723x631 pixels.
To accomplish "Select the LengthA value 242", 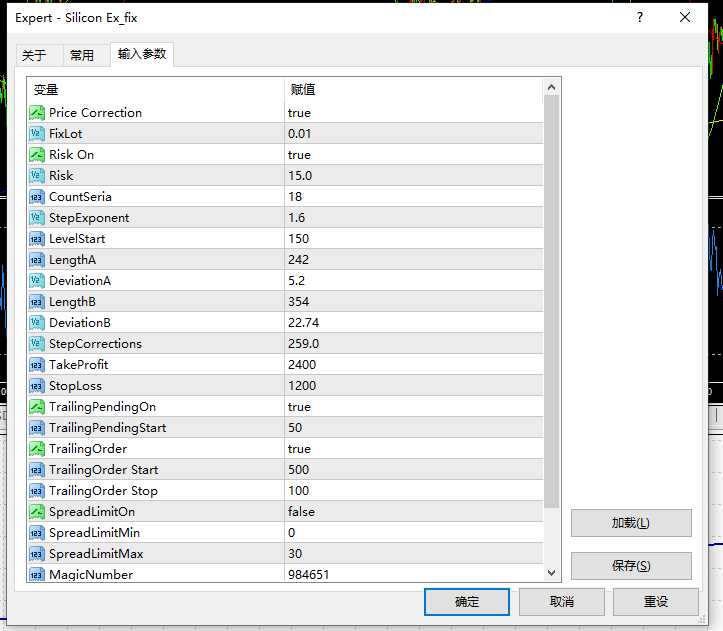I will [298, 260].
